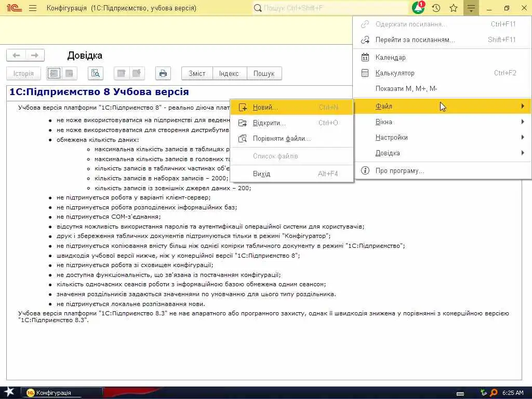This screenshot has height=399, width=532.
Task: Click the submenu arrow on Вікна row
Action: 523,122
